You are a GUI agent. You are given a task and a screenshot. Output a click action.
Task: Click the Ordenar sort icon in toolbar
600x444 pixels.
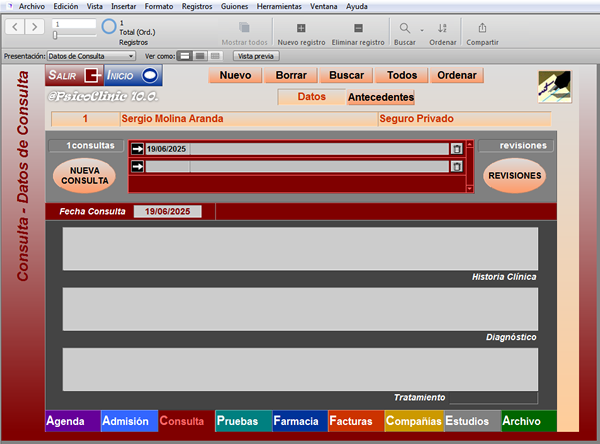pos(442,28)
